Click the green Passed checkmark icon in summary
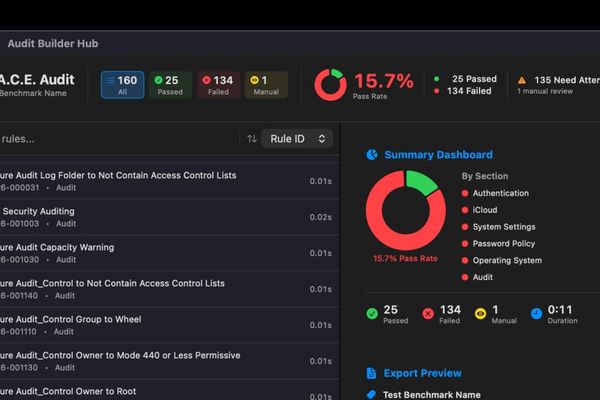 pos(372,314)
